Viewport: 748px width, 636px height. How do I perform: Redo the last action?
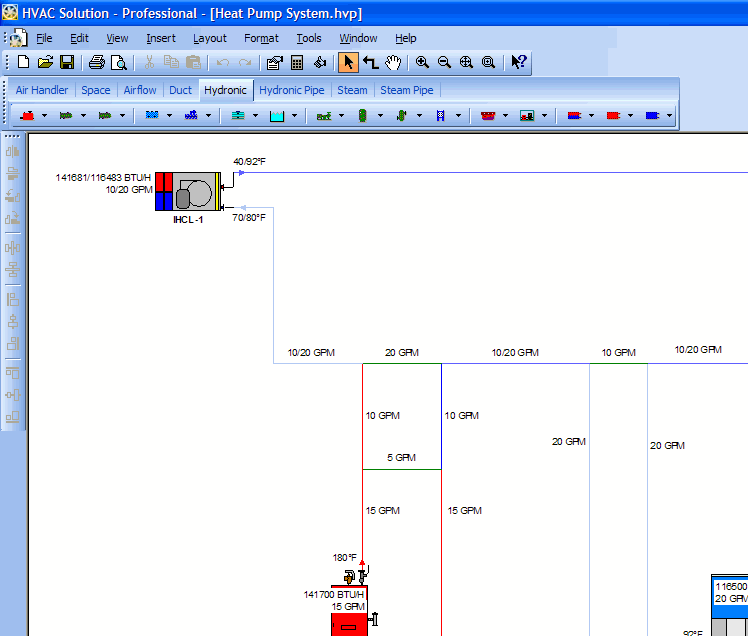[245, 63]
